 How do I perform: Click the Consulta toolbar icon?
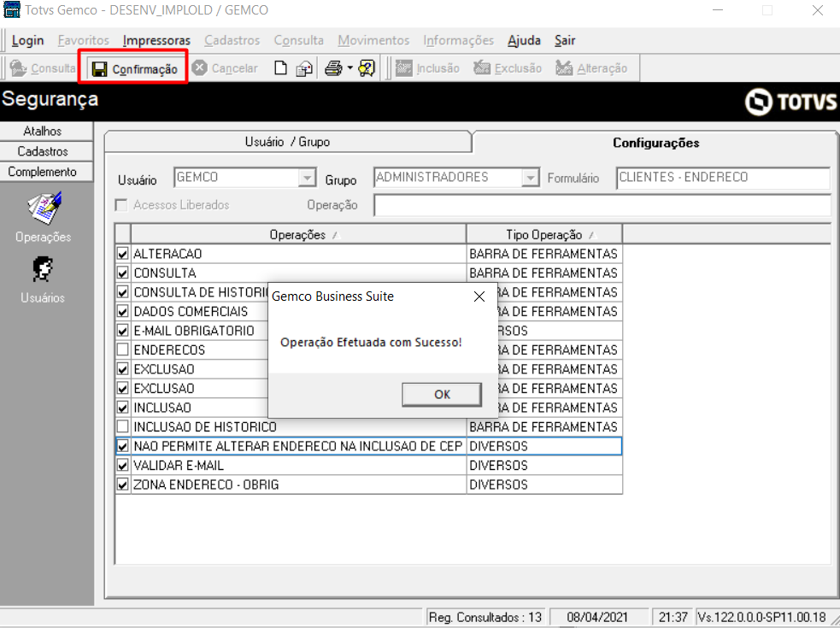(x=18, y=68)
